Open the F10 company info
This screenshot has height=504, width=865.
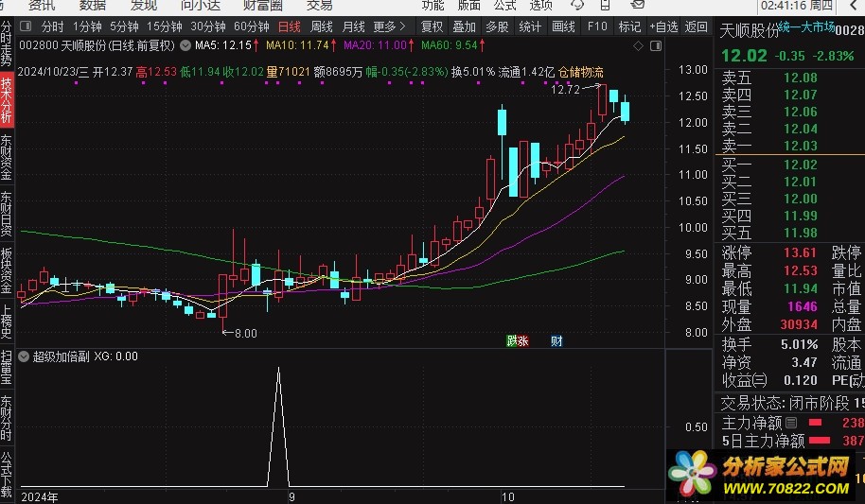[597, 26]
